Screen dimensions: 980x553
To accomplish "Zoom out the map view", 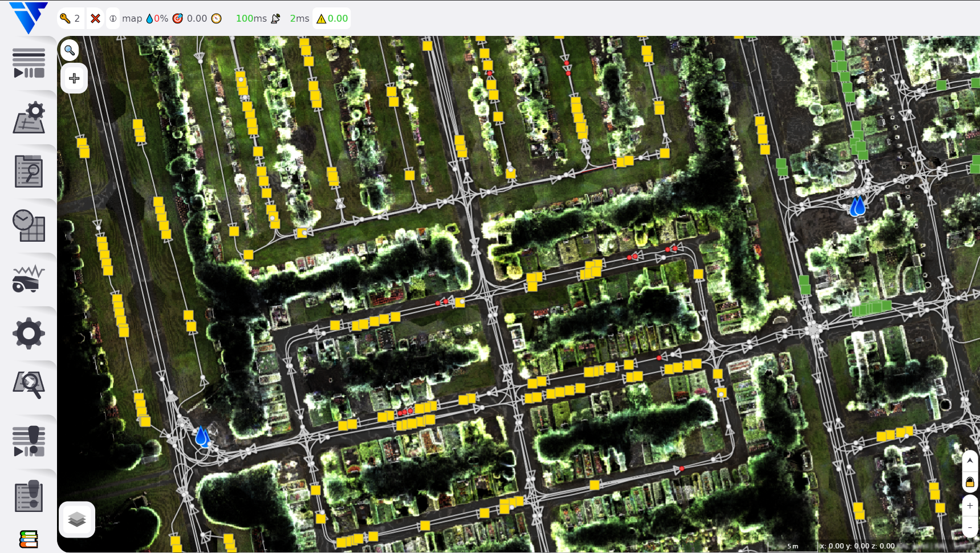I will (x=970, y=527).
